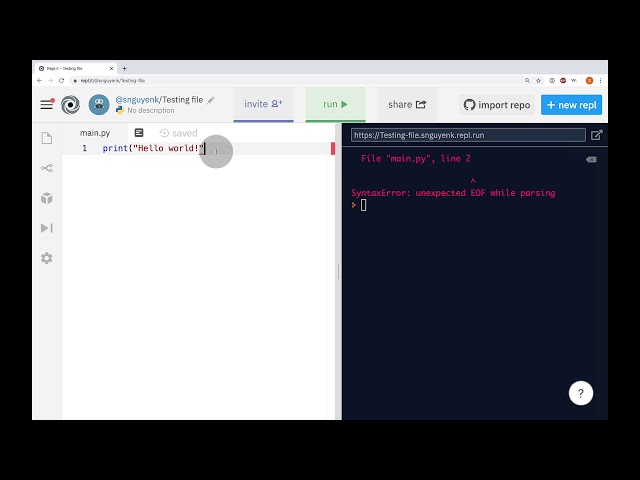Click the invite button

pos(263,104)
